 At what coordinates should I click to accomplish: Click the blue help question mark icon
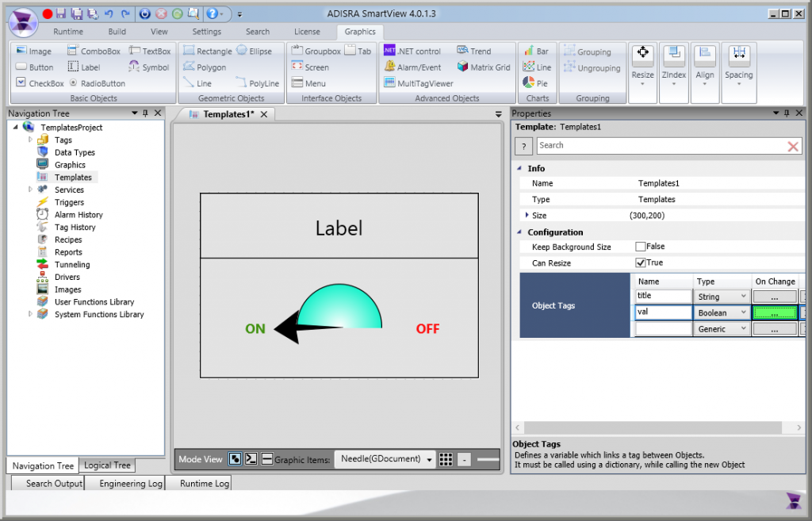[212, 14]
